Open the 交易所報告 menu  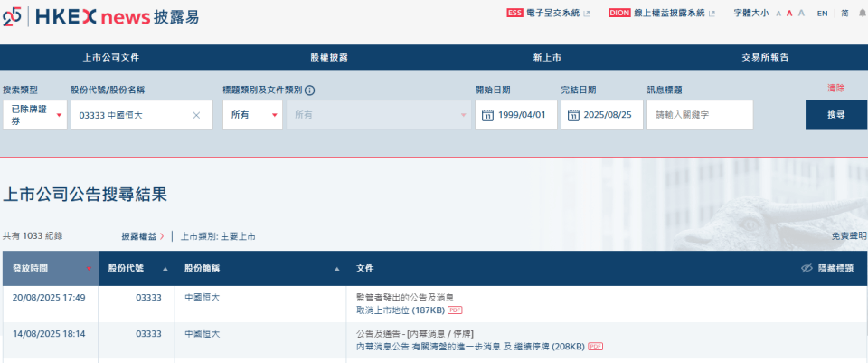tap(765, 57)
